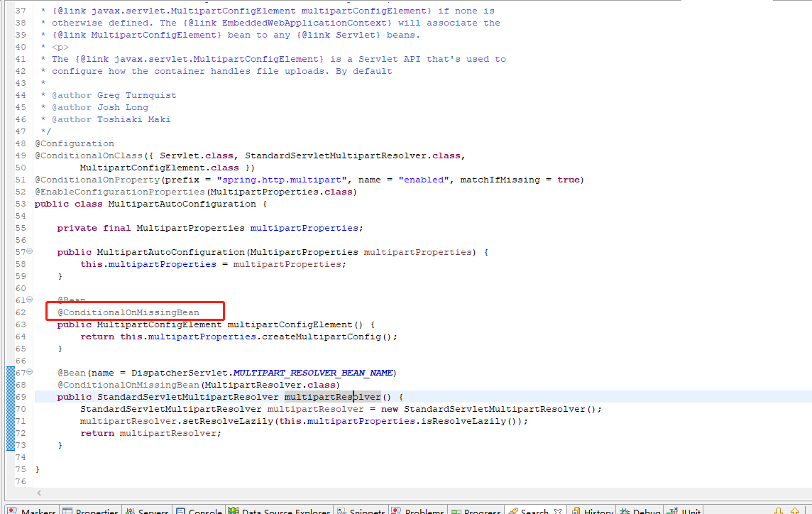
Task: Collapse the MultipartAutoConfiguration constructor at line 57
Action: [x=28, y=251]
